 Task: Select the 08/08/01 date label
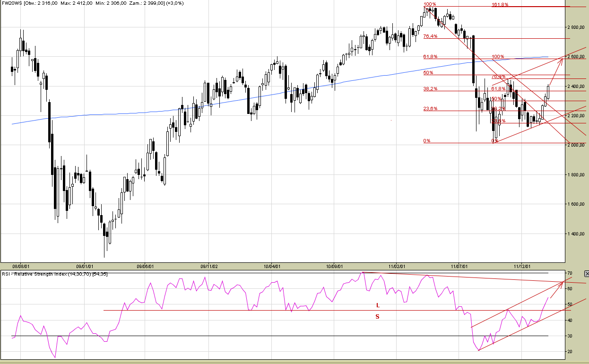pyautogui.click(x=22, y=266)
